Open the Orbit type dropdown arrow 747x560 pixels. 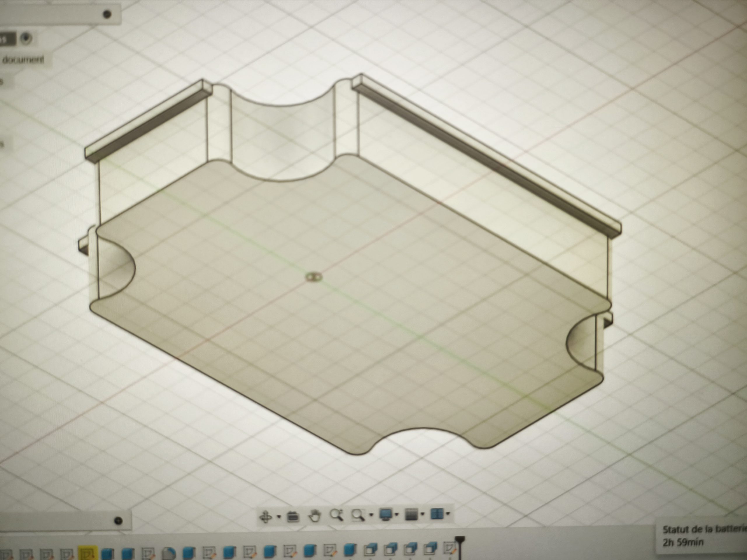(x=279, y=516)
